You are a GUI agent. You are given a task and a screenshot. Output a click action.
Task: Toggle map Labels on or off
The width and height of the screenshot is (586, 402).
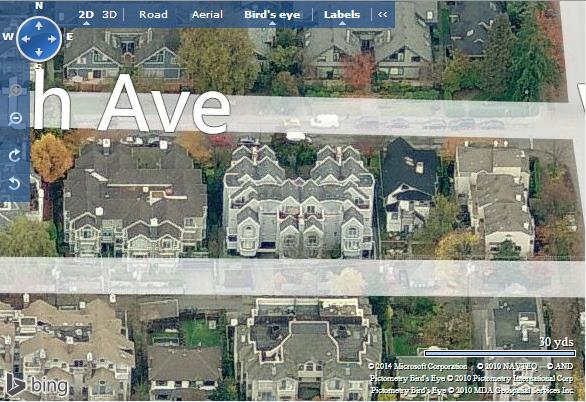click(342, 15)
